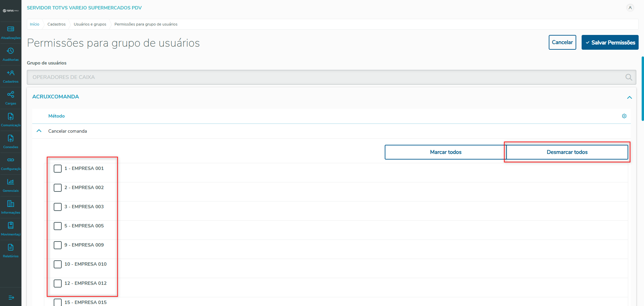This screenshot has height=306, width=644.
Task: Open the Atualizações sidebar icon
Action: (x=11, y=29)
